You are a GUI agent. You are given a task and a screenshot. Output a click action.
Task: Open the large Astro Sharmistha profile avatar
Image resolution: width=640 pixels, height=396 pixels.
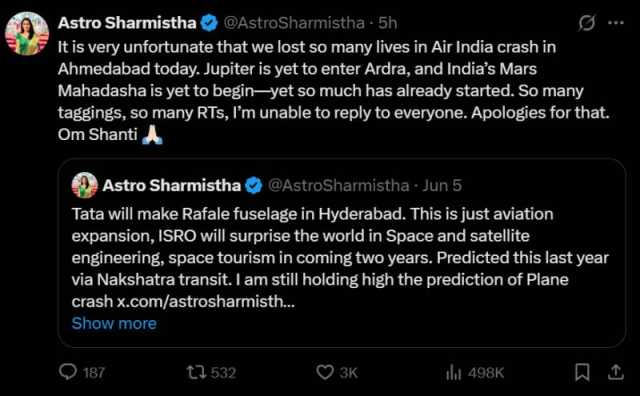27,33
